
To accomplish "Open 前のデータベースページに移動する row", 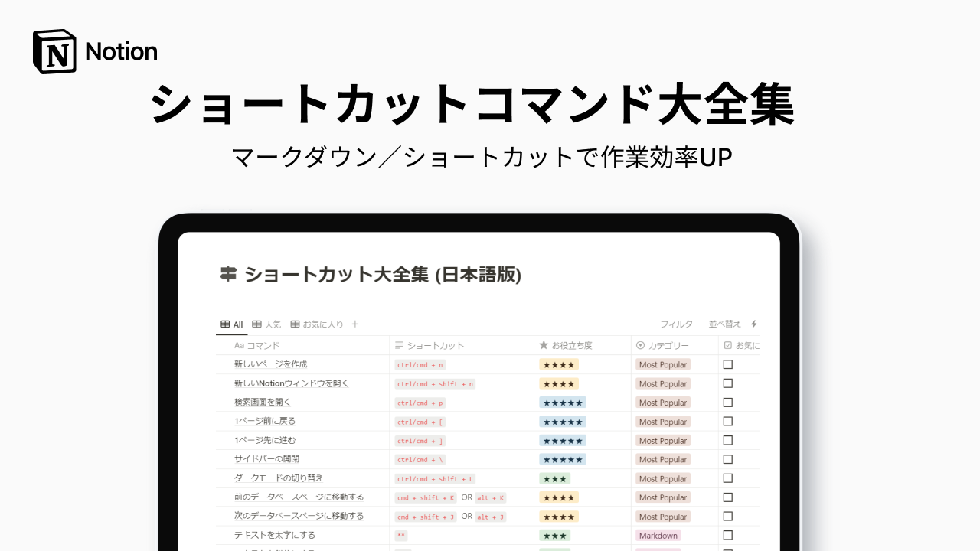I will click(x=299, y=497).
